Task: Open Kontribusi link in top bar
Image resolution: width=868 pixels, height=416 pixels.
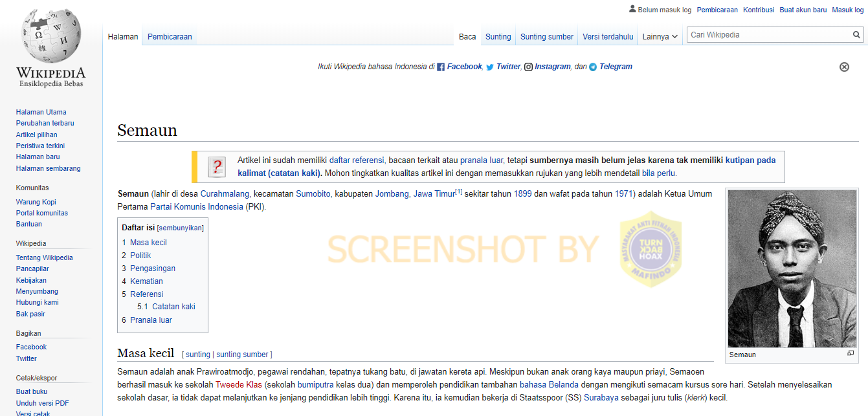Action: pos(759,10)
